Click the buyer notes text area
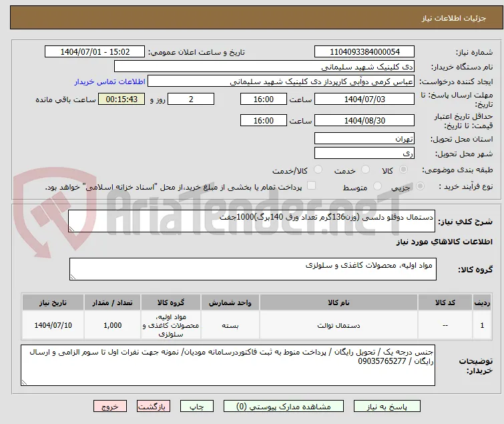The height and width of the screenshot is (424, 504). tap(228, 365)
